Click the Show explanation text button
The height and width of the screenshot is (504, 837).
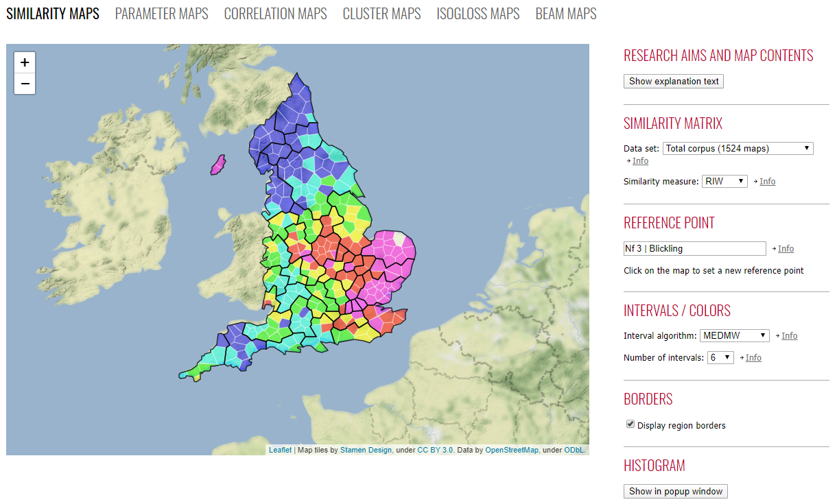point(673,81)
